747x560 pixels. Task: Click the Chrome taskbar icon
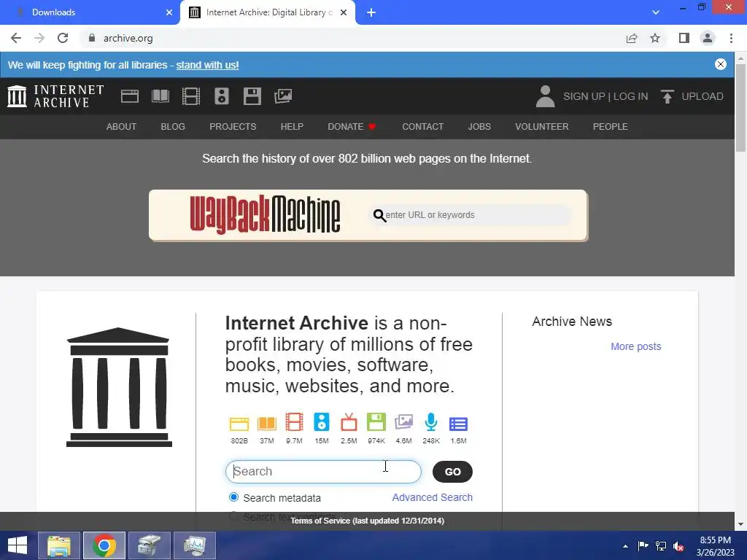(x=104, y=545)
